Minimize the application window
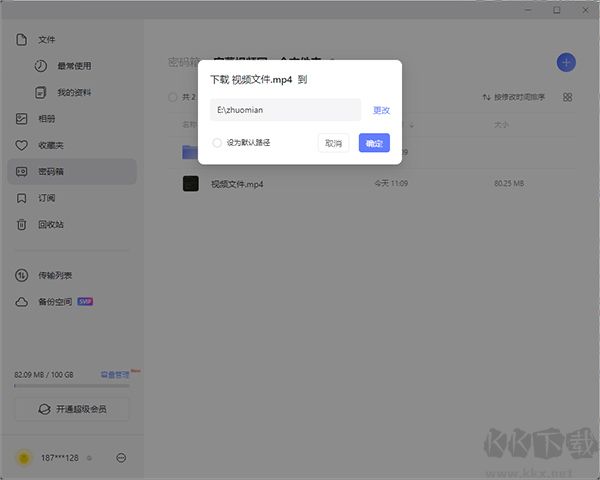The height and width of the screenshot is (480, 600). click(x=528, y=10)
